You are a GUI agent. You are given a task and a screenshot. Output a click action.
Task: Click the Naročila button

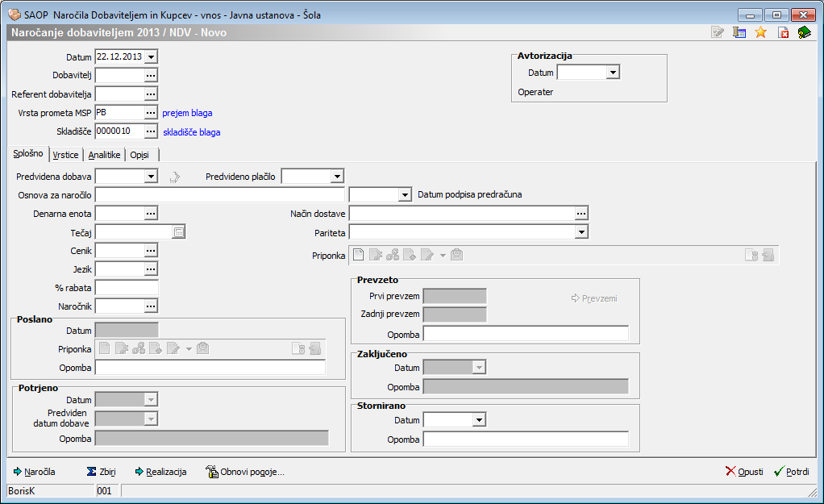[x=34, y=472]
